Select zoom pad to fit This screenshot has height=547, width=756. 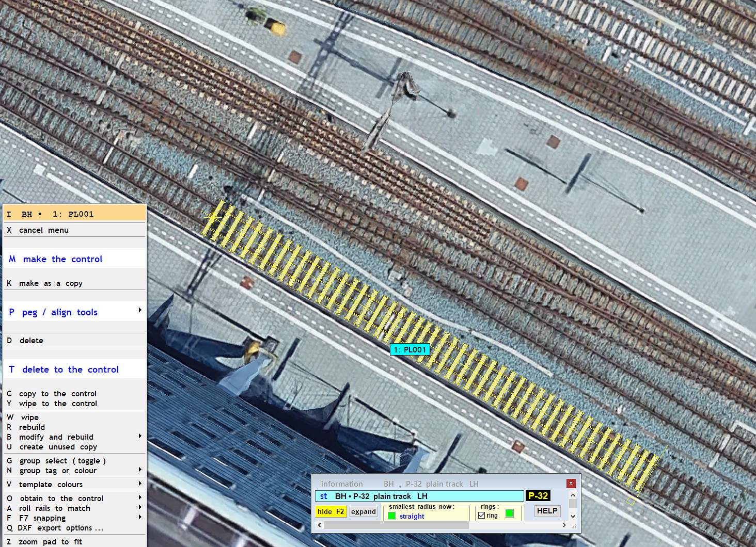point(75,542)
